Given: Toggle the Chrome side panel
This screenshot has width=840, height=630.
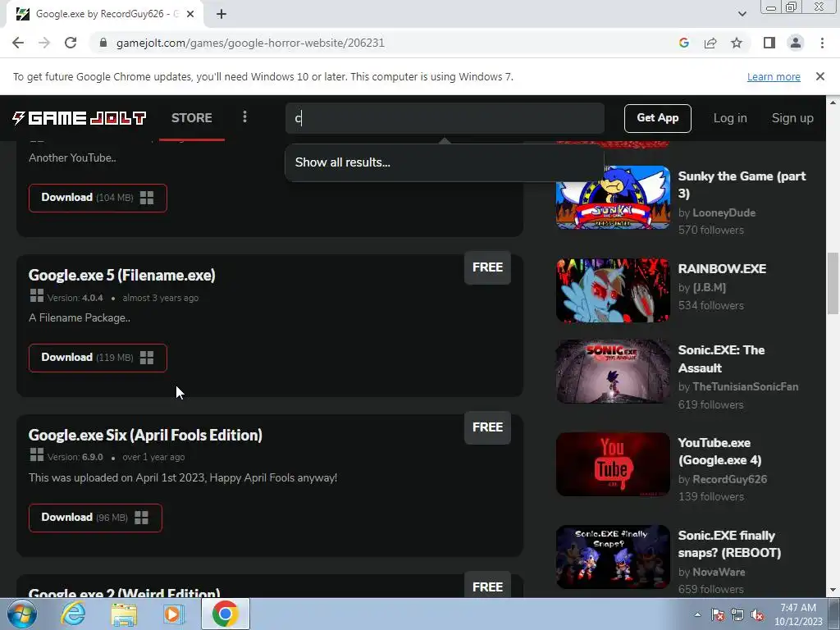Looking at the screenshot, I should 769,43.
